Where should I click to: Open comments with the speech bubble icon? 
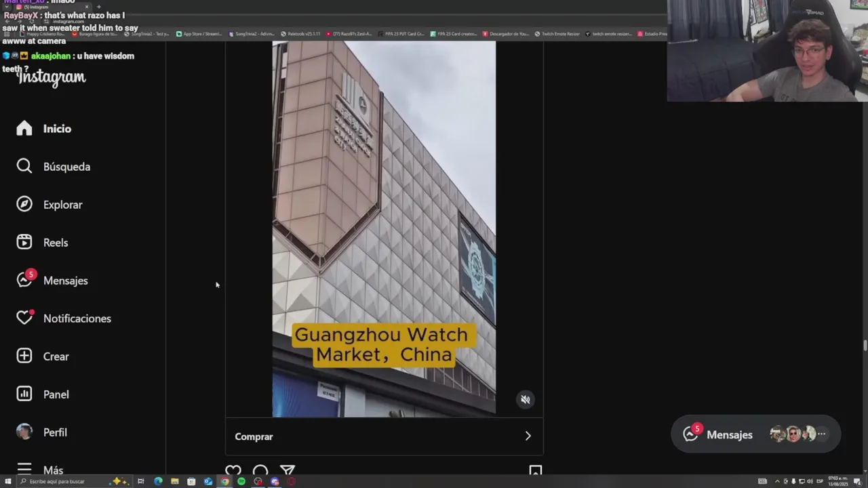coord(260,471)
